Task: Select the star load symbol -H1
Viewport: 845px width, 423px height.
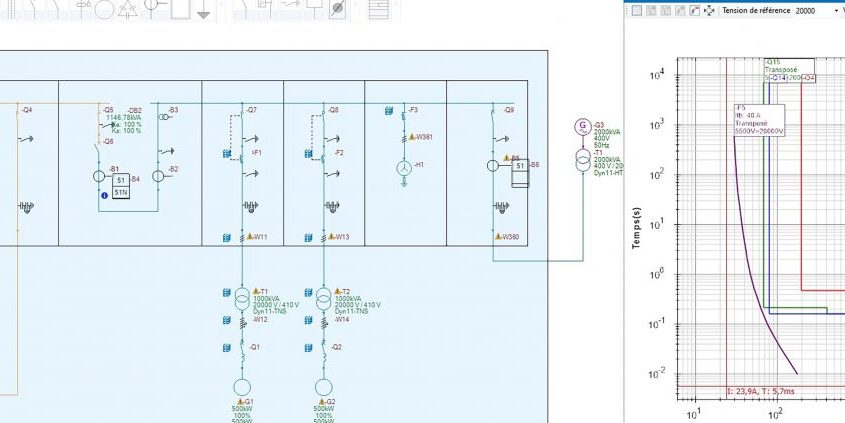Action: 404,169
